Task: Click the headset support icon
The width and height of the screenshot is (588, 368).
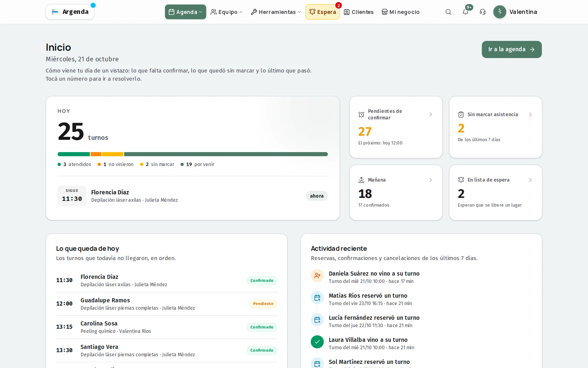Action: click(x=483, y=12)
